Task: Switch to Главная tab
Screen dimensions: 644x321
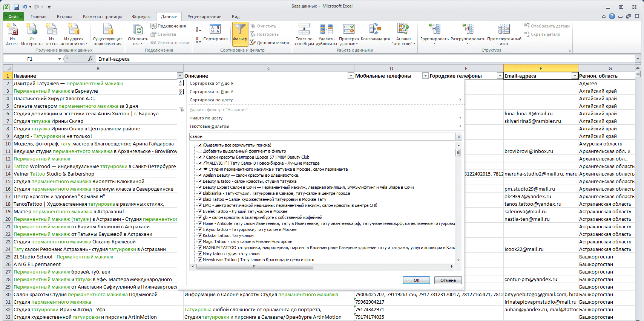Action: coord(38,17)
